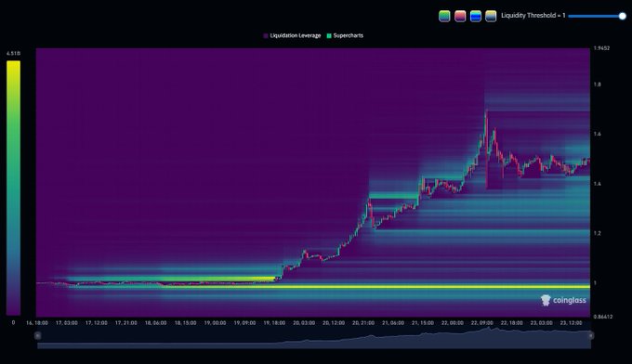
Task: Click the 16, 18:00 time axis label
Action: click(x=37, y=323)
